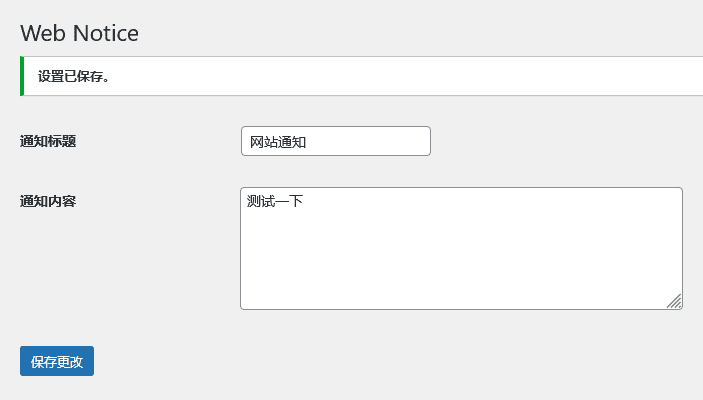Click the textarea resize handle
The height and width of the screenshot is (400, 703).
[674, 301]
